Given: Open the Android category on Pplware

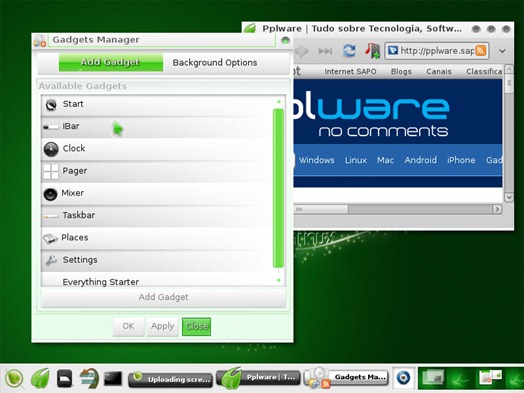Looking at the screenshot, I should 420,160.
